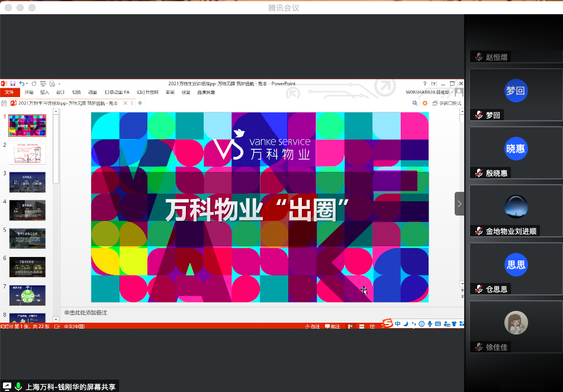Click the Sogou input method S icon

[388, 323]
